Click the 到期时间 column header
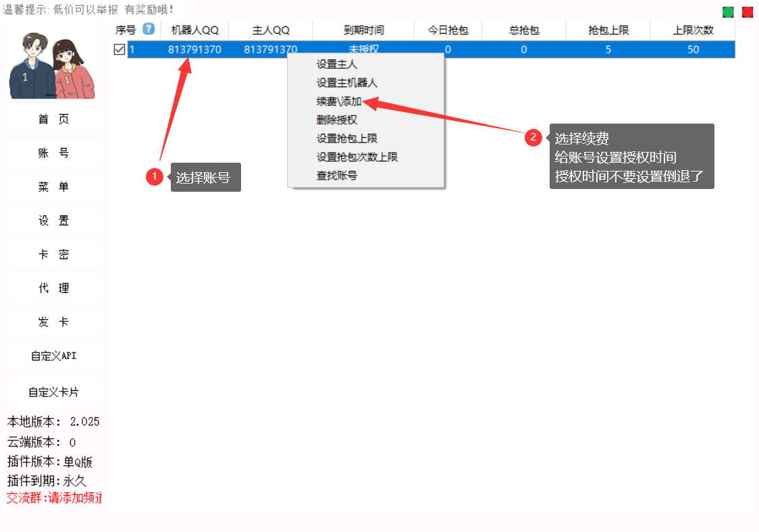 [363, 30]
